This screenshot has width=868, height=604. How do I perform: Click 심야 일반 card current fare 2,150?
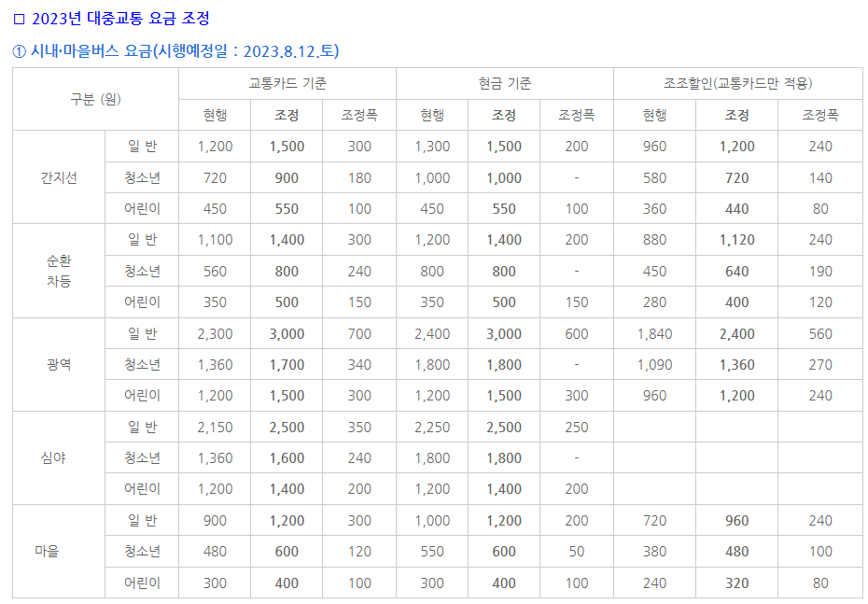click(x=215, y=428)
